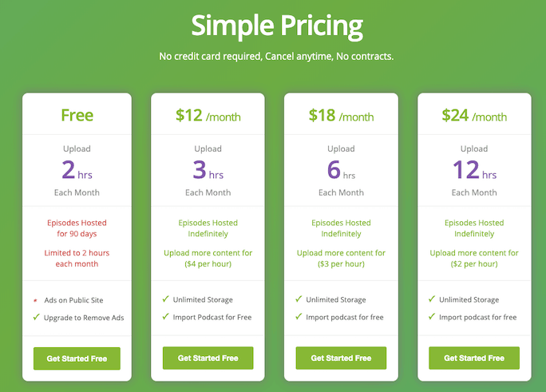The width and height of the screenshot is (546, 392).
Task: Click checkmark beside Import podcast for free in $18 plan
Action: click(299, 316)
